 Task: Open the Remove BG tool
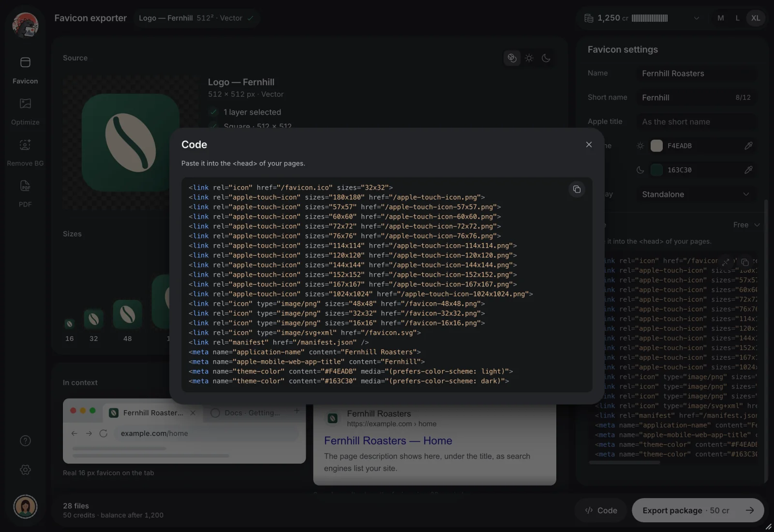pos(25,152)
